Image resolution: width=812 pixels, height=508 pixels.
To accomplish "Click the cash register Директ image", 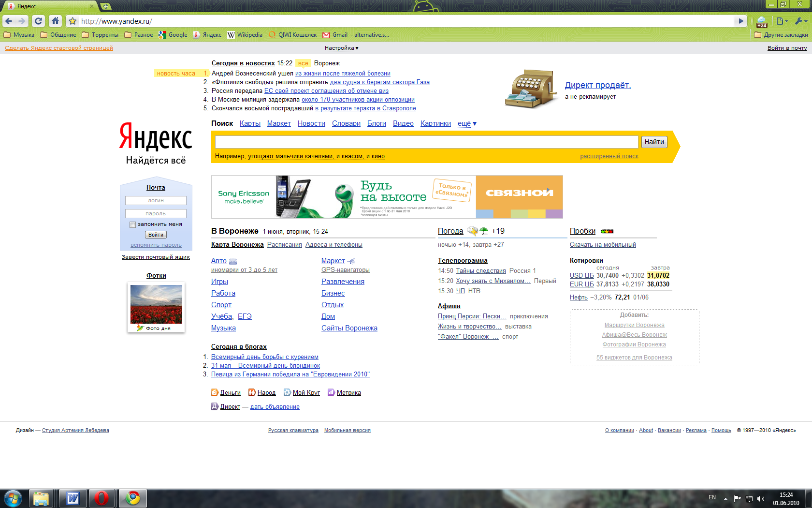I will click(532, 90).
